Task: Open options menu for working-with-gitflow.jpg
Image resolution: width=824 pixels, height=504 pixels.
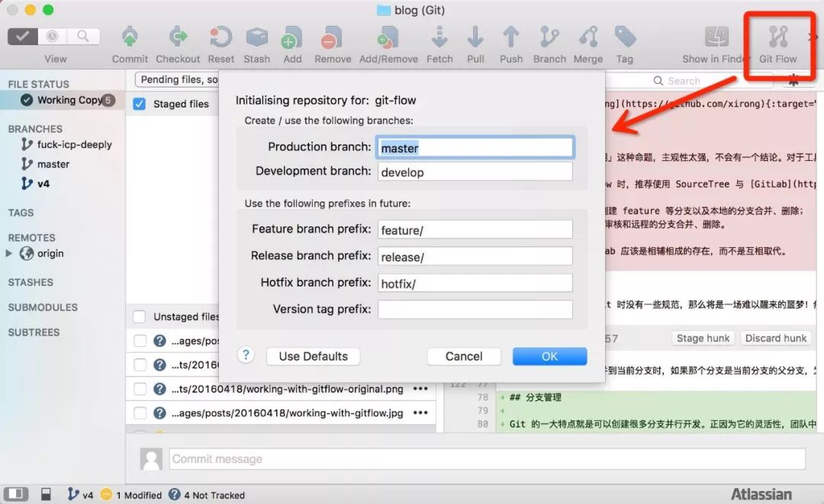Action: tap(420, 413)
